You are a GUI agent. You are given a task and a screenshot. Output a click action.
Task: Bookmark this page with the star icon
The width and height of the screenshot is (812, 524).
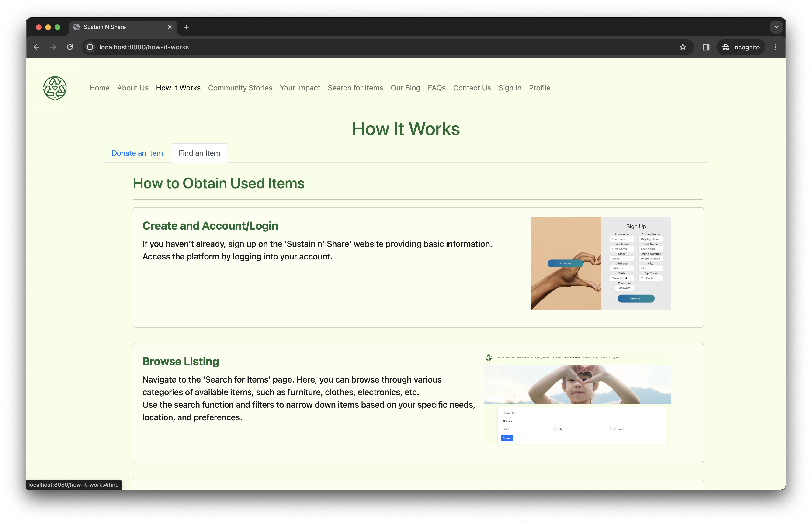682,47
